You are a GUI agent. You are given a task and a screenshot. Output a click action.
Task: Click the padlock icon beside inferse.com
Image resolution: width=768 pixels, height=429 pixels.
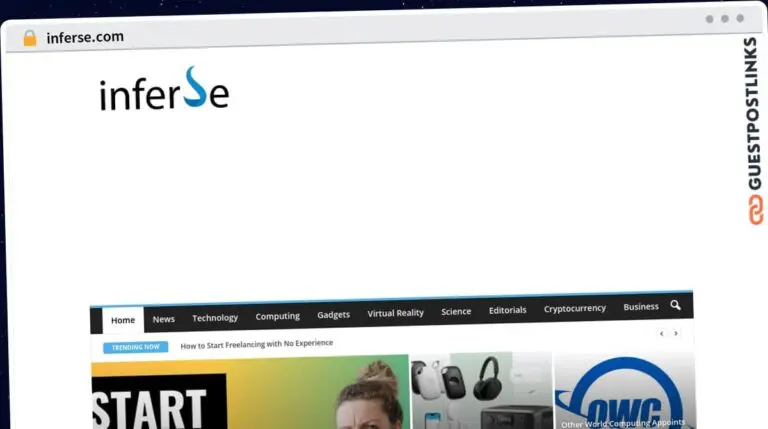click(30, 38)
